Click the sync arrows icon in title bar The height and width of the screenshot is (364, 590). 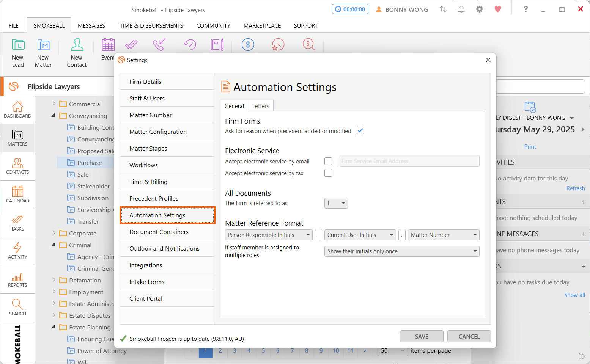443,9
